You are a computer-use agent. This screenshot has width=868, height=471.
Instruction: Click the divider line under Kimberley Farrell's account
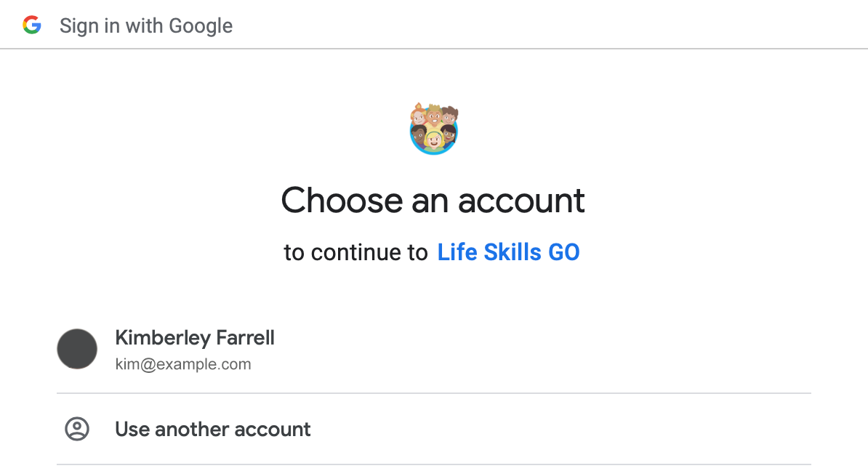(433, 393)
